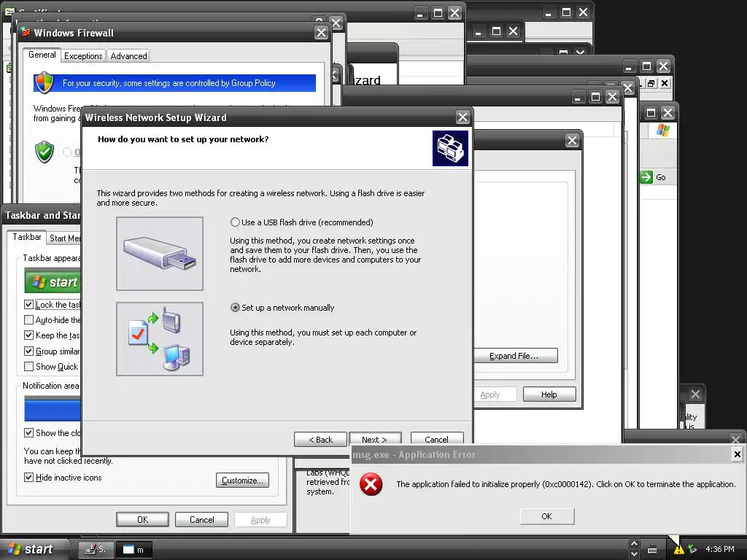Toggle the Show the clock checkbox
Image resolution: width=747 pixels, height=560 pixels.
pyautogui.click(x=28, y=432)
